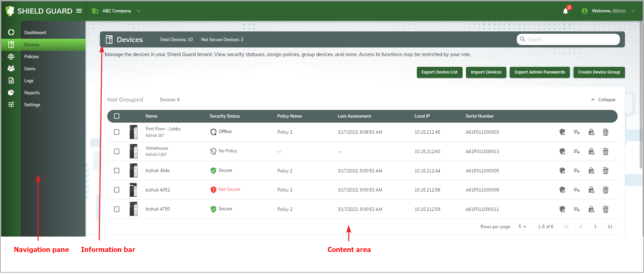The height and width of the screenshot is (274, 644).
Task: Click the notification bell icon
Action: pos(565,11)
